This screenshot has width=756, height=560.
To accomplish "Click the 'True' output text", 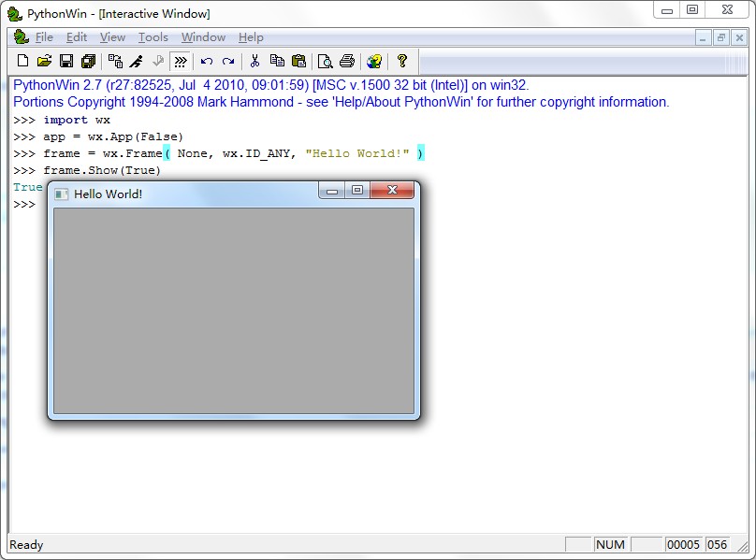I will point(28,187).
